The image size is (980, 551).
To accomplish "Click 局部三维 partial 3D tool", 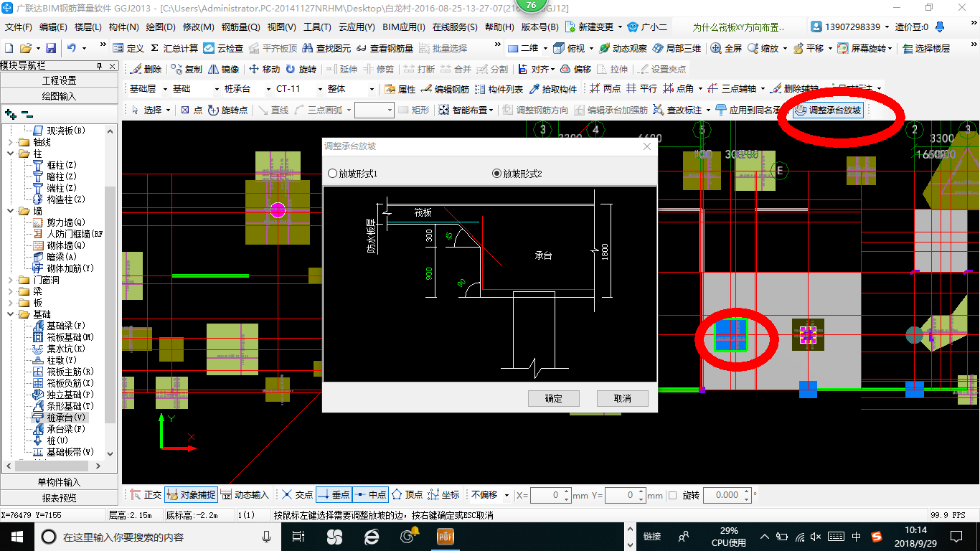I will click(677, 48).
